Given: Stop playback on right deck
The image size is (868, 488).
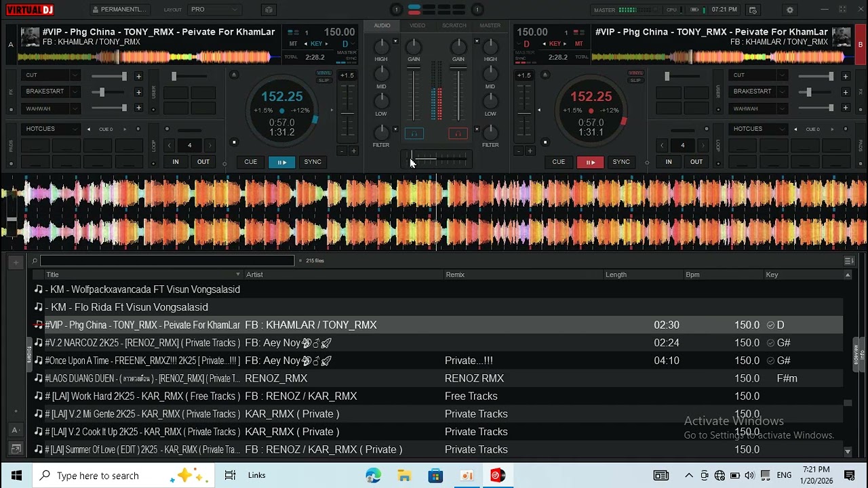Looking at the screenshot, I should tap(545, 142).
